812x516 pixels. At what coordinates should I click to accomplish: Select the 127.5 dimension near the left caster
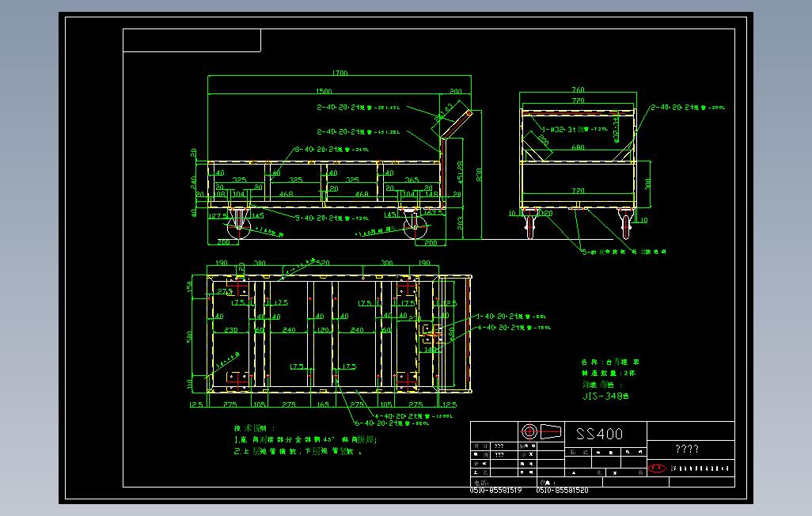pos(218,216)
